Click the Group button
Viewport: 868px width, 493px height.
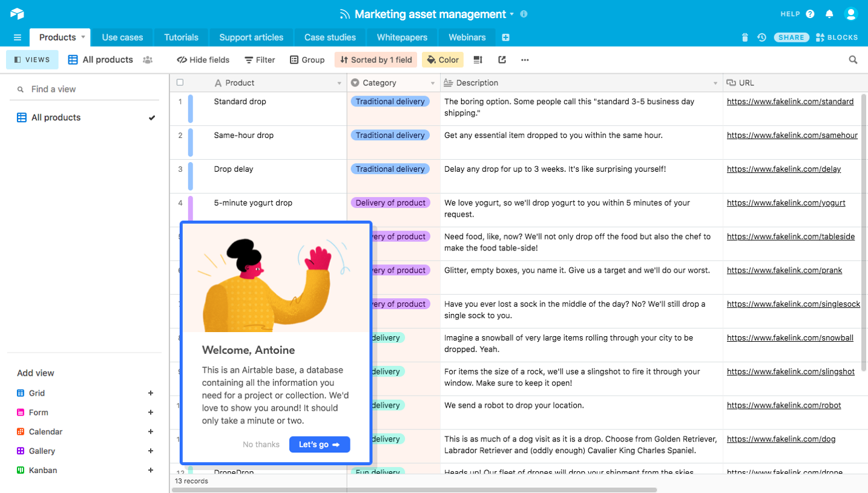(x=307, y=60)
